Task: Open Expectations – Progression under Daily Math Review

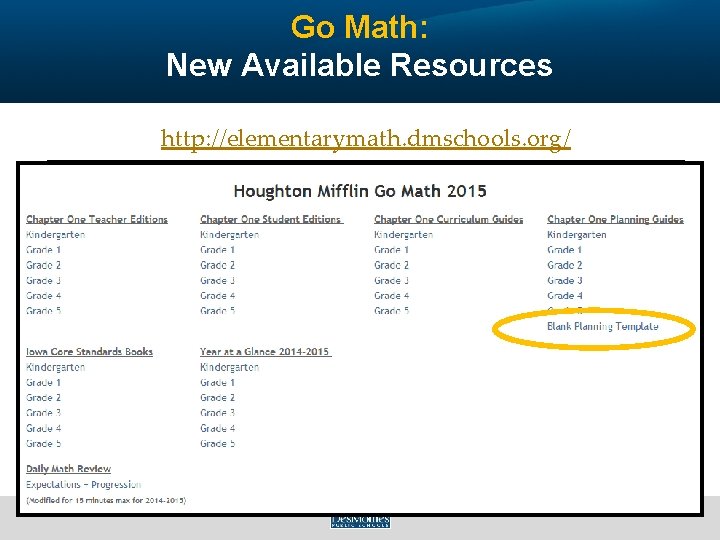Action: click(84, 484)
